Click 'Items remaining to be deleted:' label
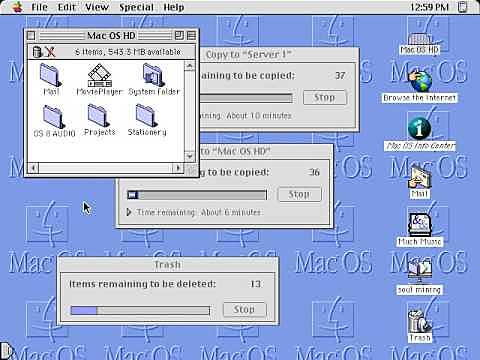Viewport: 480px width, 360px height. tap(142, 284)
